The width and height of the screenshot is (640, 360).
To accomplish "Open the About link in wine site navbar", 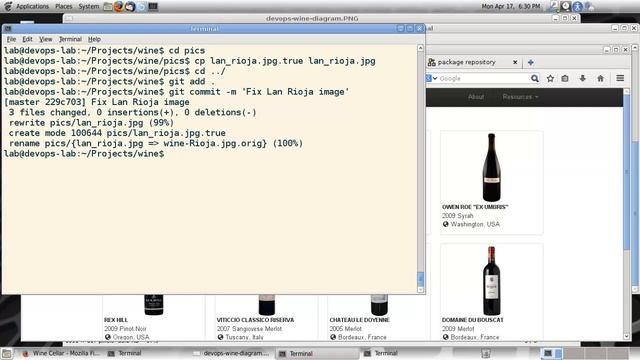I will click(476, 97).
